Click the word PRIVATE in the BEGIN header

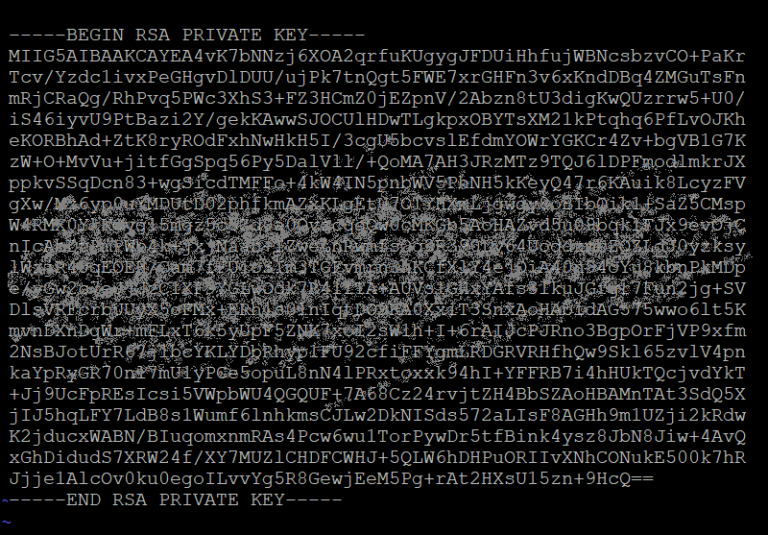[x=222, y=35]
